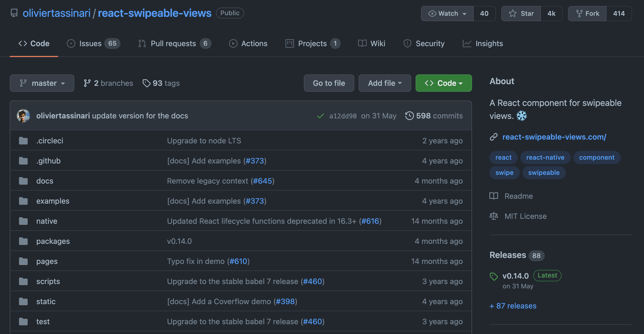This screenshot has width=644, height=334.
Task: Click the Pull requests git icon
Action: (x=142, y=43)
